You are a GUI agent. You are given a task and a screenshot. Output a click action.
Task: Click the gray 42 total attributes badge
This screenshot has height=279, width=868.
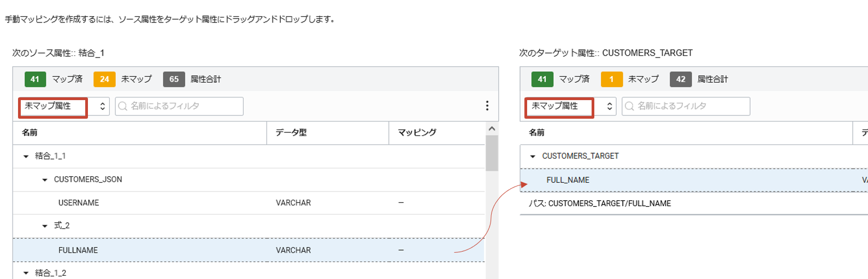pyautogui.click(x=681, y=79)
